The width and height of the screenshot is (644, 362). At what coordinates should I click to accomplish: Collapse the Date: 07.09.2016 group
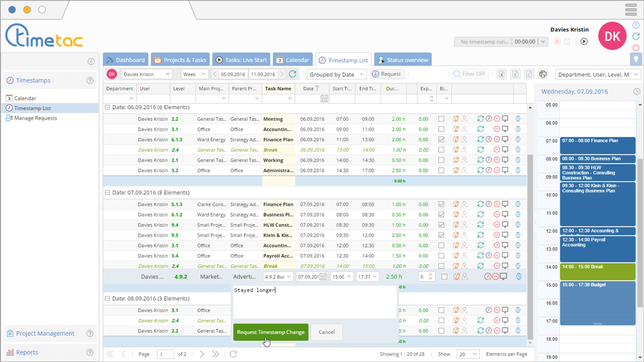(108, 193)
